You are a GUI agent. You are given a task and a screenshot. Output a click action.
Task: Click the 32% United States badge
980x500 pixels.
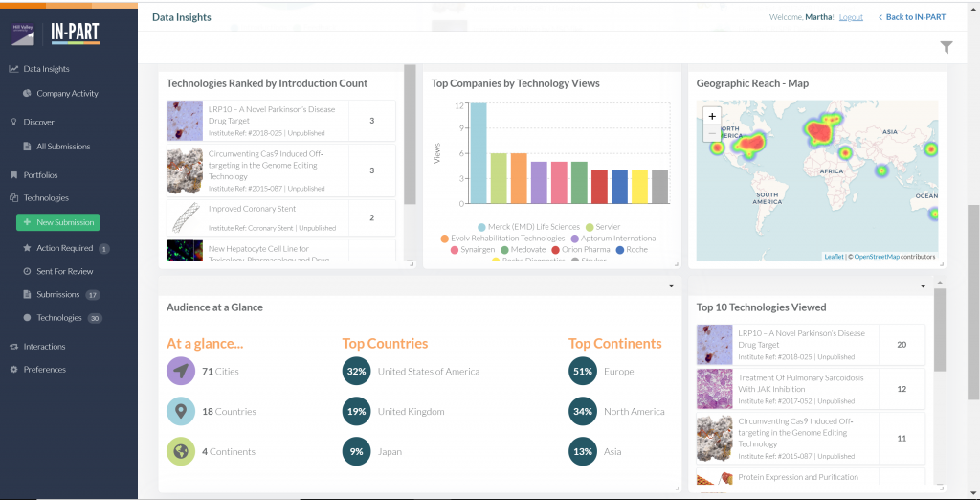[356, 372]
